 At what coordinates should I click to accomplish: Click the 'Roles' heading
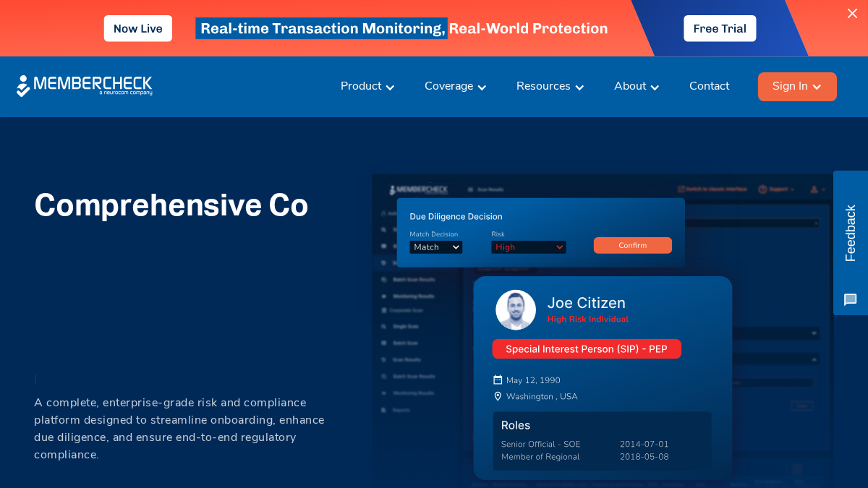coord(516,425)
